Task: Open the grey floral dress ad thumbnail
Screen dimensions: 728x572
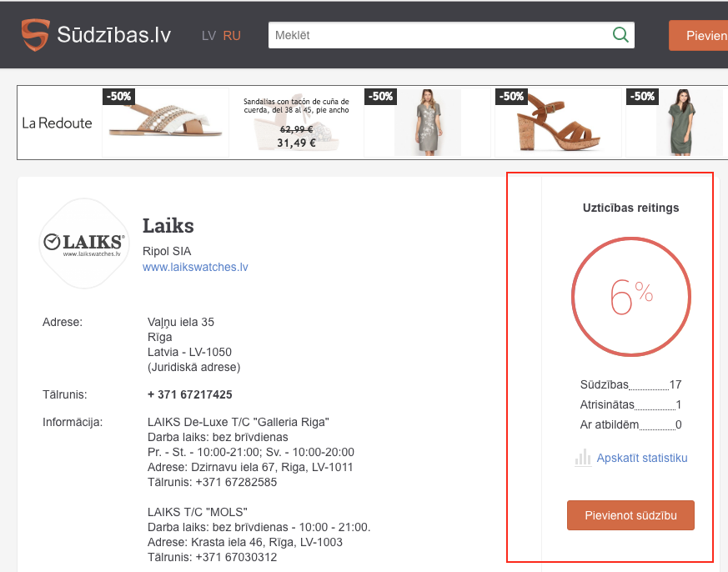Action: [x=427, y=123]
